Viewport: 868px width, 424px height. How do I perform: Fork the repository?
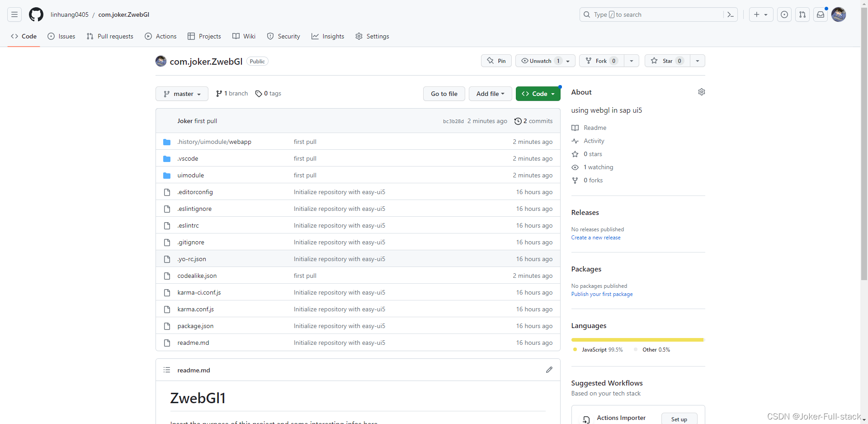pos(602,61)
